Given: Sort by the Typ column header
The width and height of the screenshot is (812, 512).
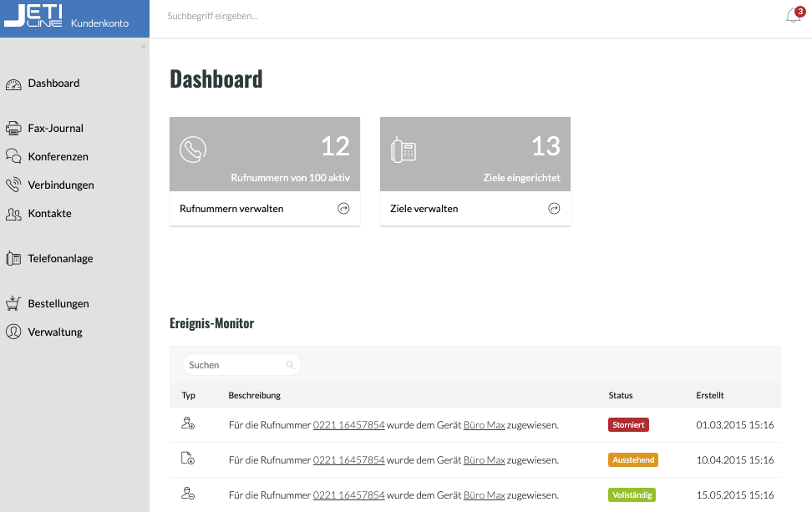Looking at the screenshot, I should pyautogui.click(x=189, y=396).
